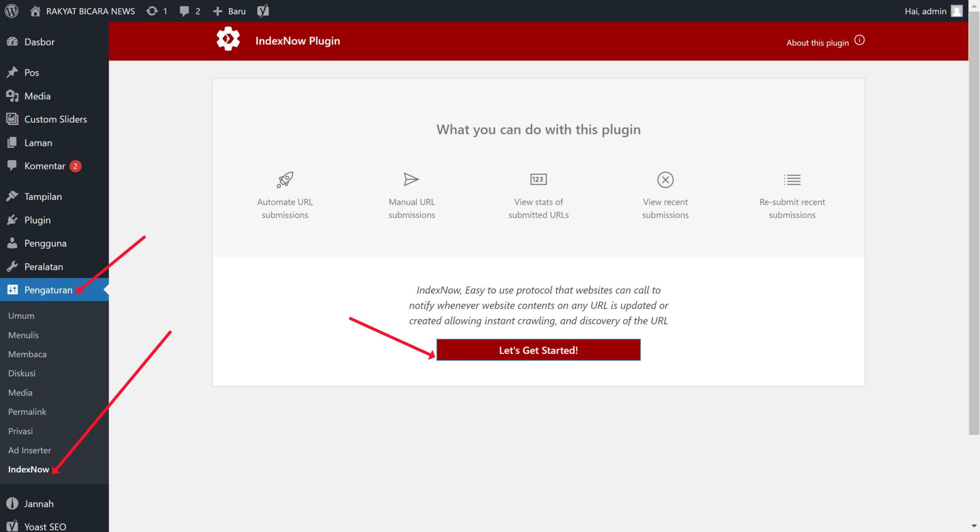Click Manual URL submissions text
The width and height of the screenshot is (980, 532).
tap(412, 208)
